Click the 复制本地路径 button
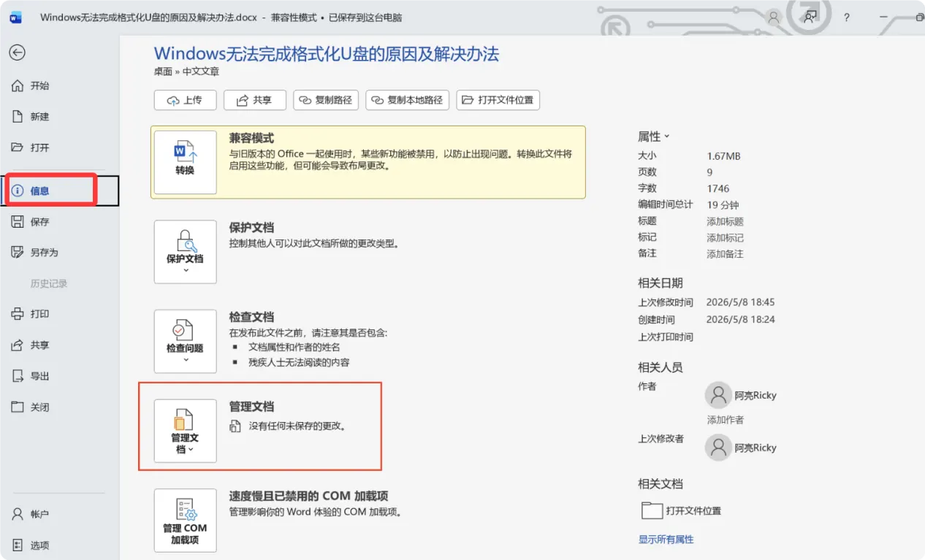This screenshot has width=925, height=560. [x=407, y=100]
